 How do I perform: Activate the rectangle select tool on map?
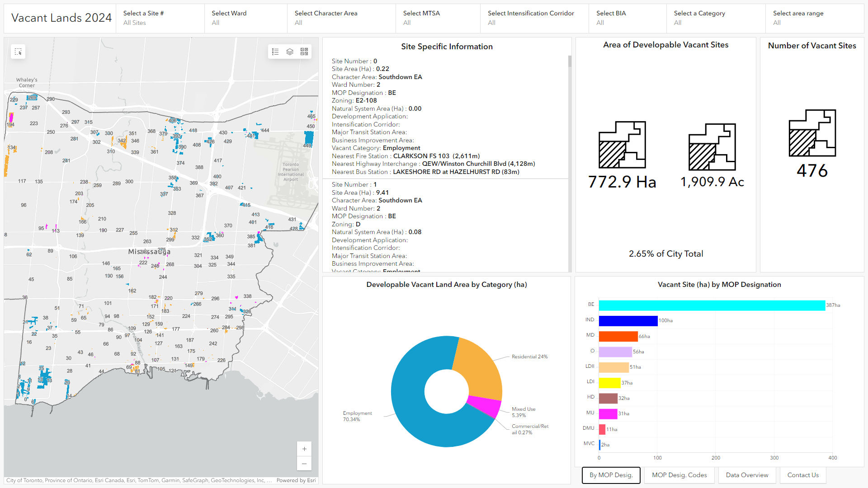click(x=18, y=52)
